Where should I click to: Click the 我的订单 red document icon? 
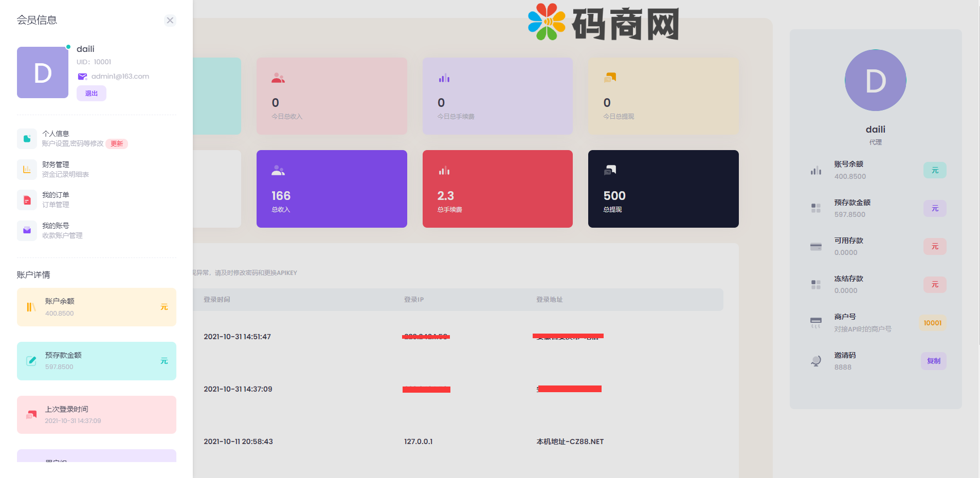pyautogui.click(x=27, y=200)
